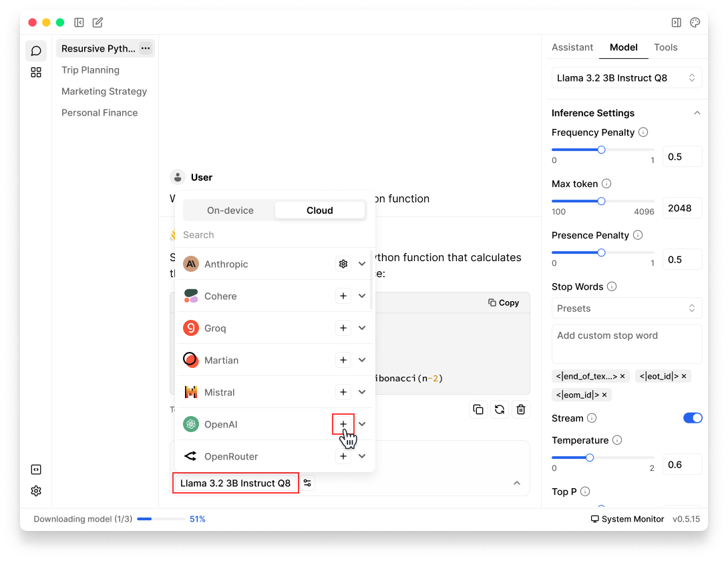Viewport: 728px width, 561px height.
Task: Expand the Martian models list
Action: [362, 360]
